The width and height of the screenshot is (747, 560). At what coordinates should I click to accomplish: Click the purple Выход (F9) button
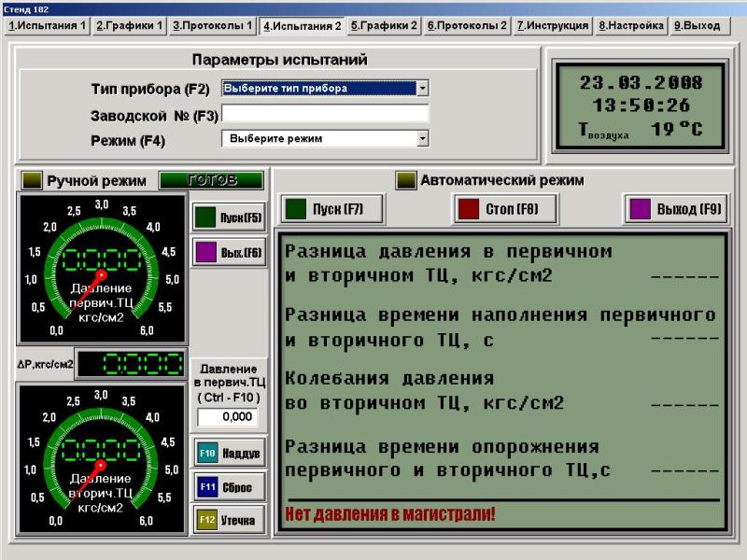point(676,208)
